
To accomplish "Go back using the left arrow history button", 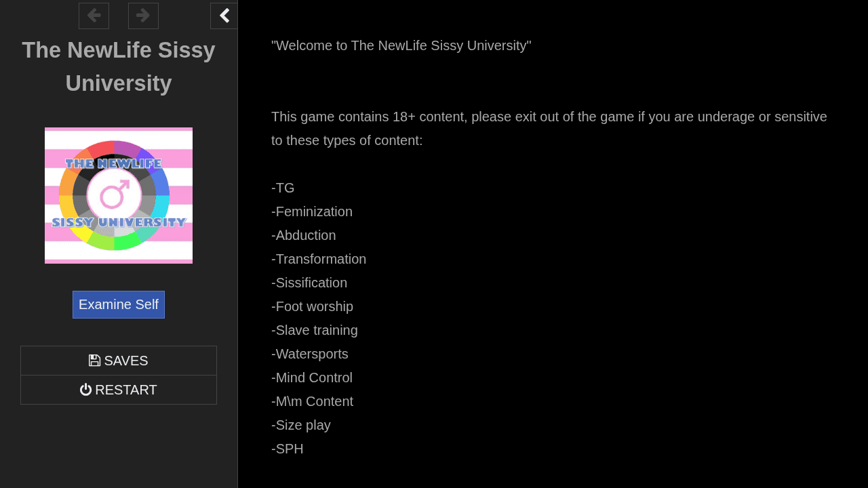I will tap(94, 16).
